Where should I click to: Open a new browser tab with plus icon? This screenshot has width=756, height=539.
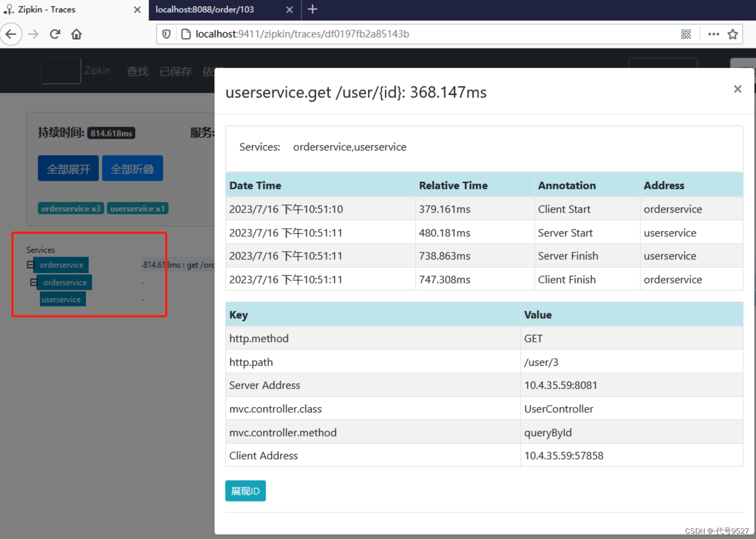[x=313, y=9]
